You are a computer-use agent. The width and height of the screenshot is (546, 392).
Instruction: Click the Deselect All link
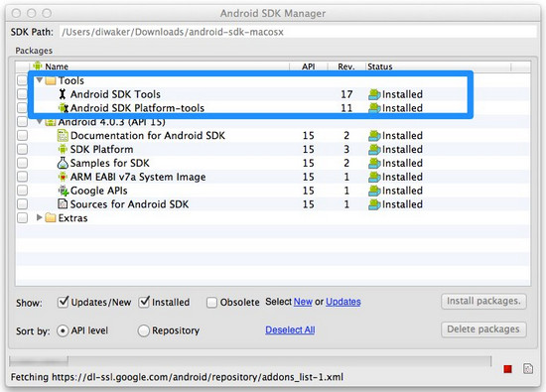290,329
